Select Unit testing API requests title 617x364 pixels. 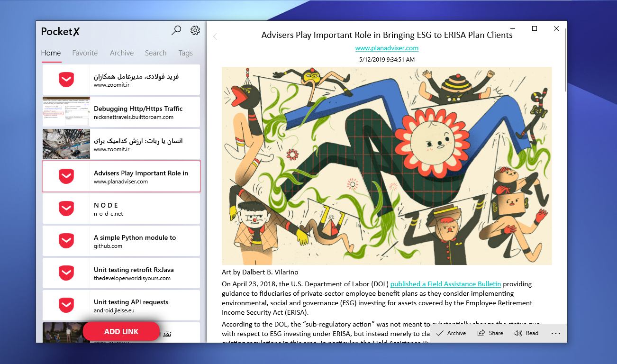point(131,302)
